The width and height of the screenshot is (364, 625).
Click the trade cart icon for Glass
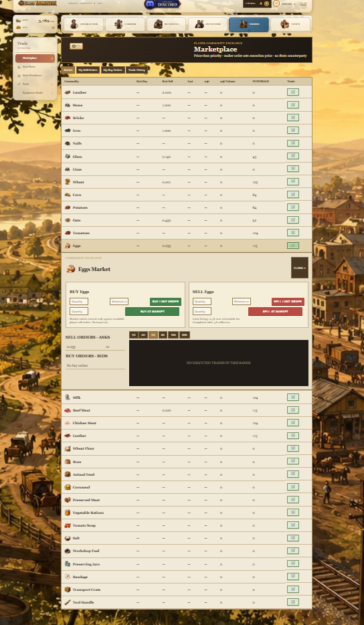[292, 157]
